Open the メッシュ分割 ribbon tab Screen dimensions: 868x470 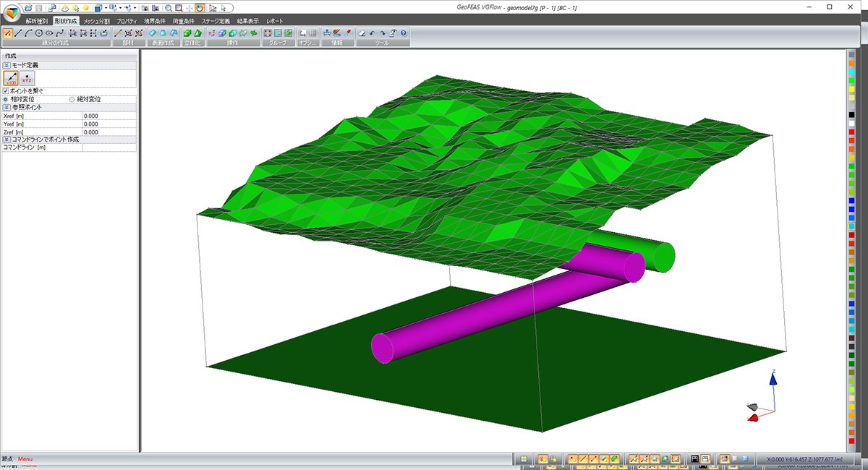coord(96,21)
